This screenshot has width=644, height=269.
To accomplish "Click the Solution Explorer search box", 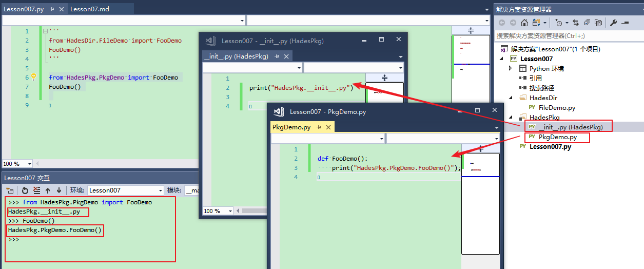I will coord(567,36).
